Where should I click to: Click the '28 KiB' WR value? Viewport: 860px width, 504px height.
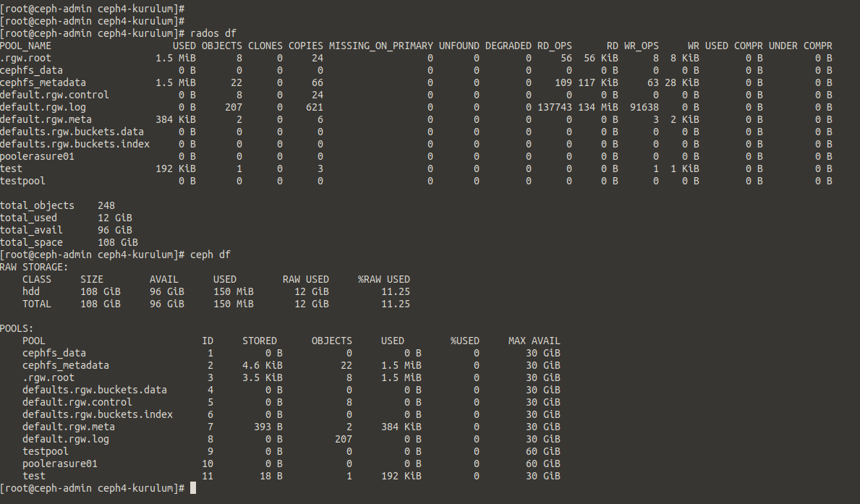[682, 83]
